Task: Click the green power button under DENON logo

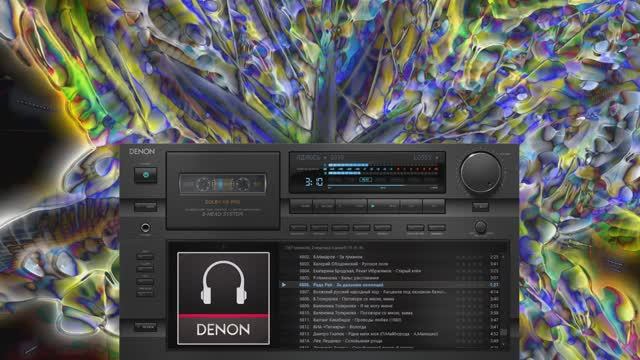Action: [146, 175]
